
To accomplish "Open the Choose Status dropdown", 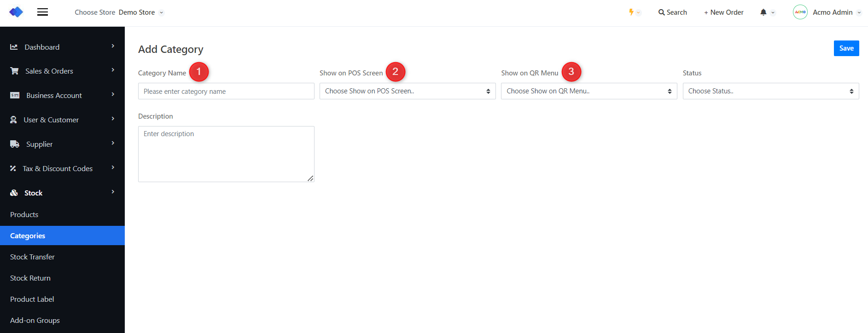I will pos(770,91).
